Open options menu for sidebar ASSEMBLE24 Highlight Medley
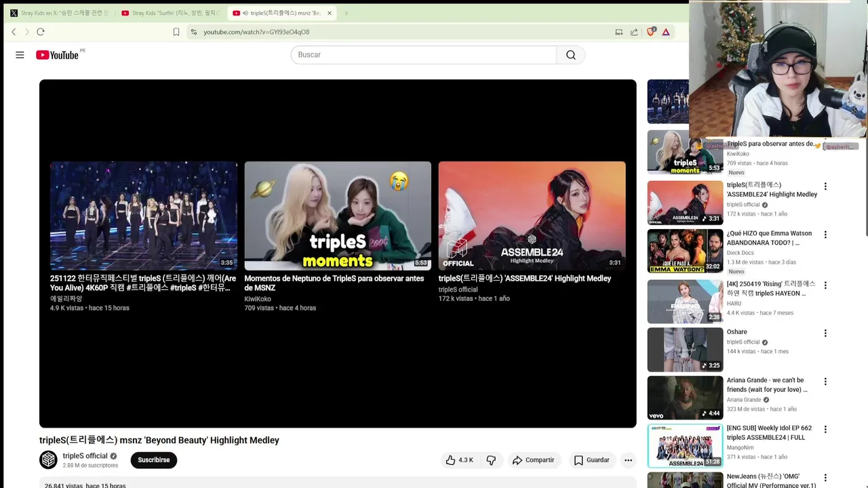The width and height of the screenshot is (868, 488). point(825,186)
